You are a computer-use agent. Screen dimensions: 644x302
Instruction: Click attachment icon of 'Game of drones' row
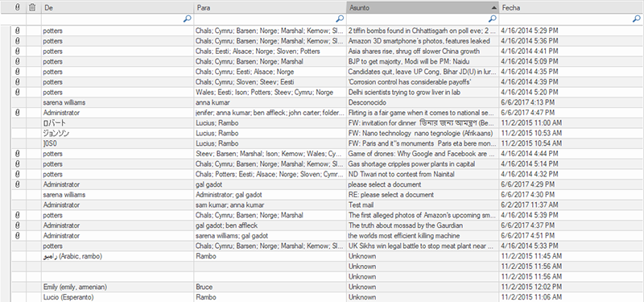[17, 154]
